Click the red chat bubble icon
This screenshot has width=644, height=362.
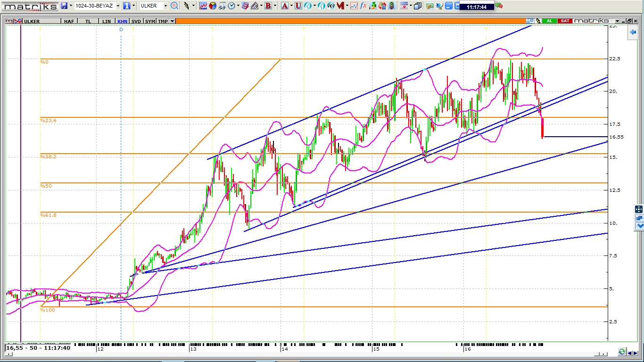coord(499,6)
